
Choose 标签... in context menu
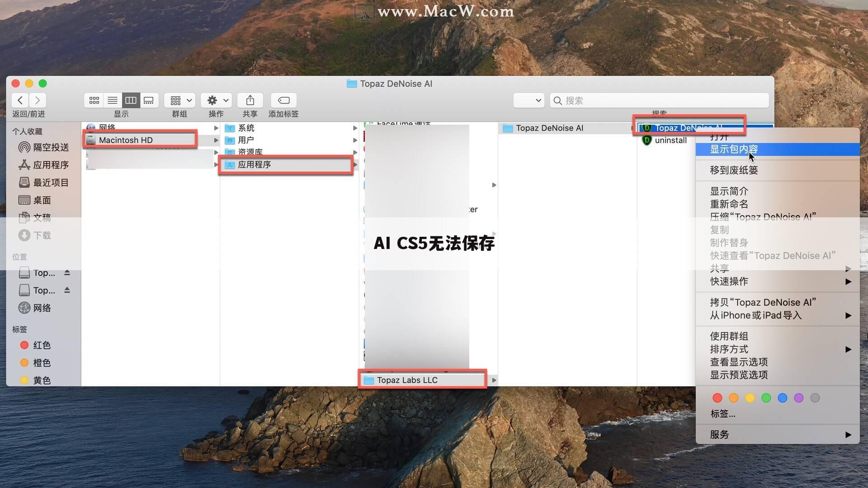778,414
